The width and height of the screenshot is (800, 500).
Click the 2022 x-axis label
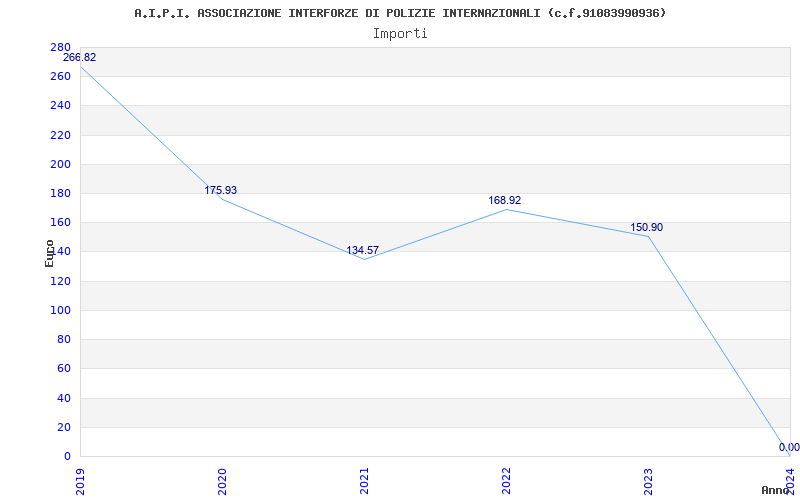coord(506,482)
